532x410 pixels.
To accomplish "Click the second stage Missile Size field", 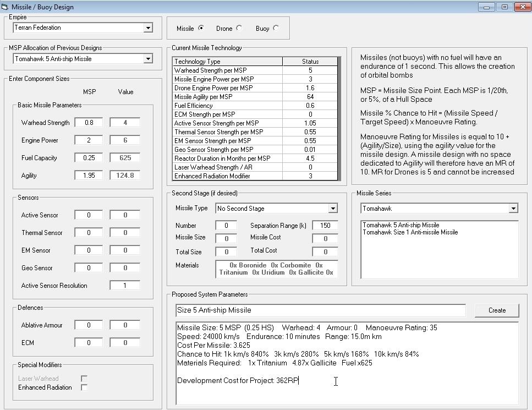I will click(x=226, y=238).
